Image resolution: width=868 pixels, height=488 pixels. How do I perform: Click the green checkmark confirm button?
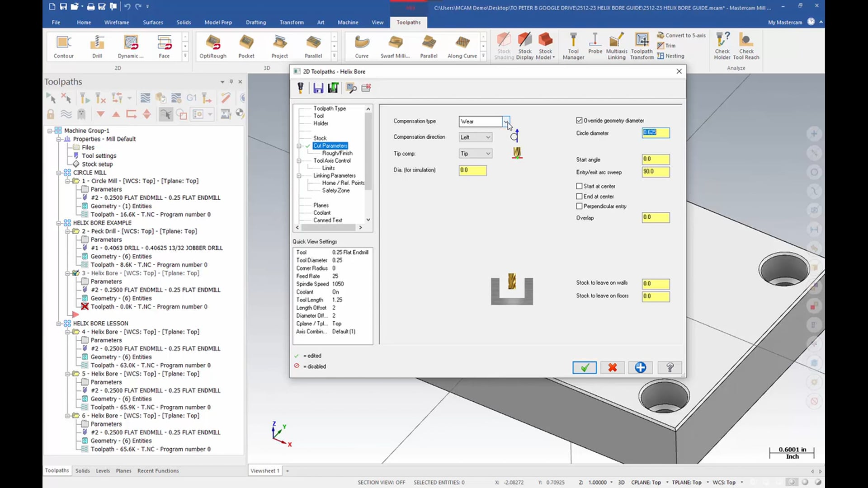pos(585,368)
